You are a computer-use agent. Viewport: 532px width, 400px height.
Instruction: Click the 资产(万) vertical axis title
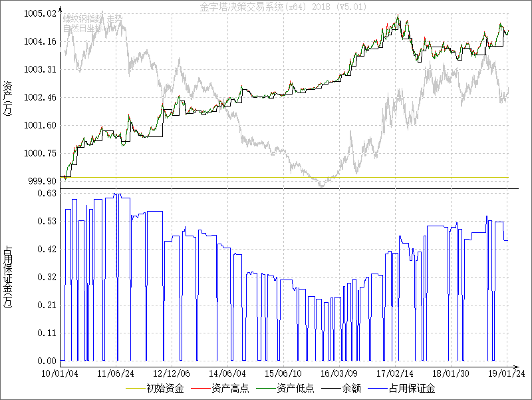coord(8,97)
